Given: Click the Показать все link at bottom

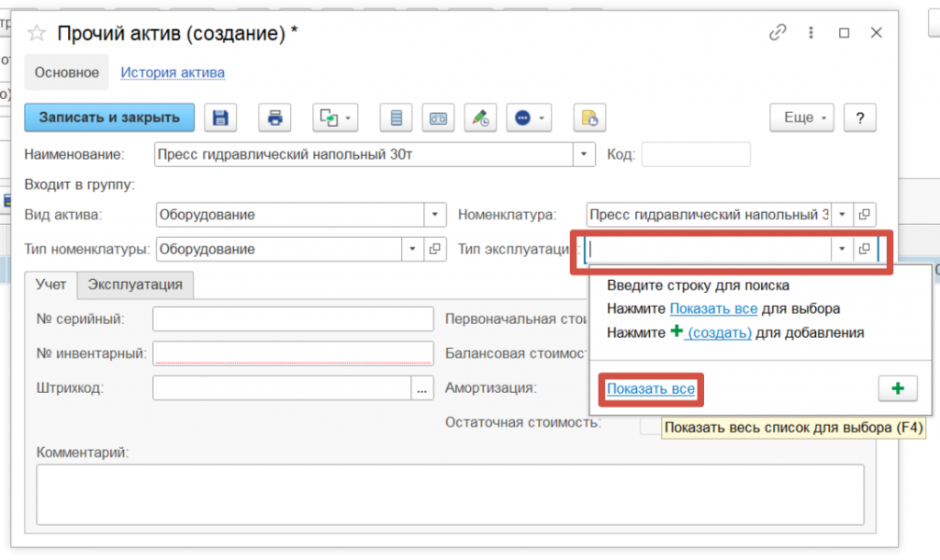Looking at the screenshot, I should click(651, 389).
